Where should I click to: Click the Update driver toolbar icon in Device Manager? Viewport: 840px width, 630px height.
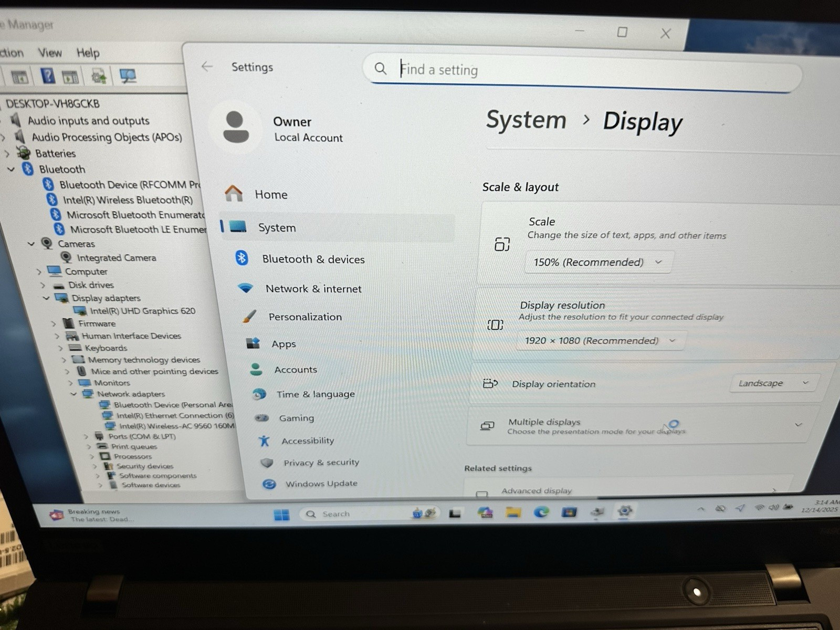(99, 77)
